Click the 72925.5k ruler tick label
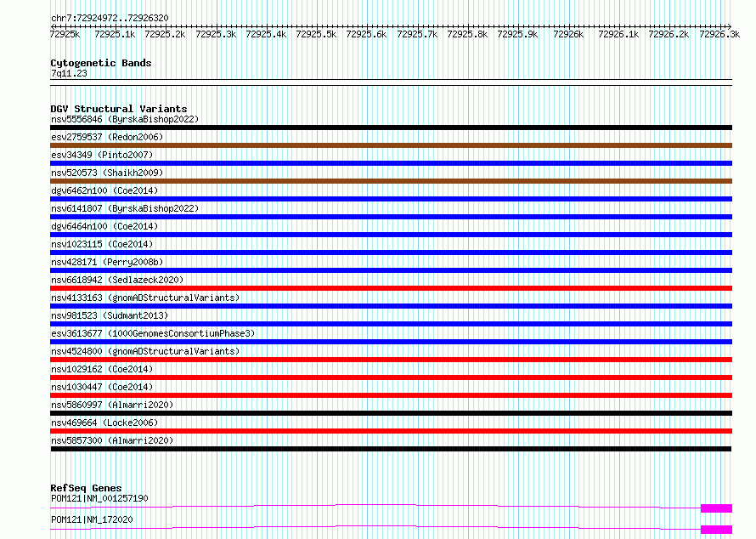The image size is (756, 539). tap(316, 34)
